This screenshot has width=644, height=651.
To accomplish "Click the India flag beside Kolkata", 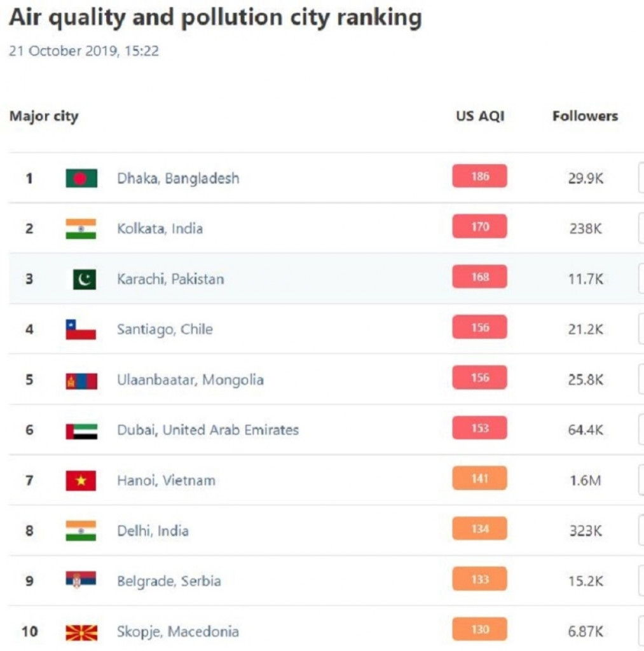I will pyautogui.click(x=81, y=229).
